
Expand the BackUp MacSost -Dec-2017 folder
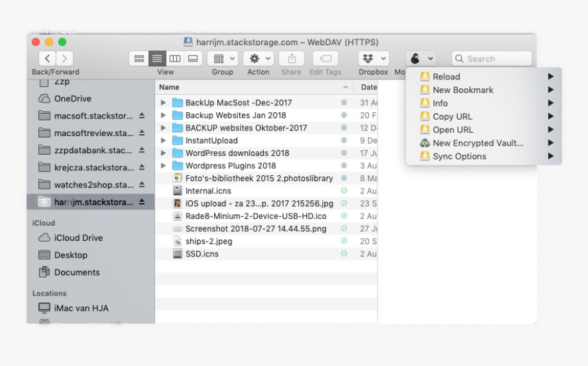[163, 103]
